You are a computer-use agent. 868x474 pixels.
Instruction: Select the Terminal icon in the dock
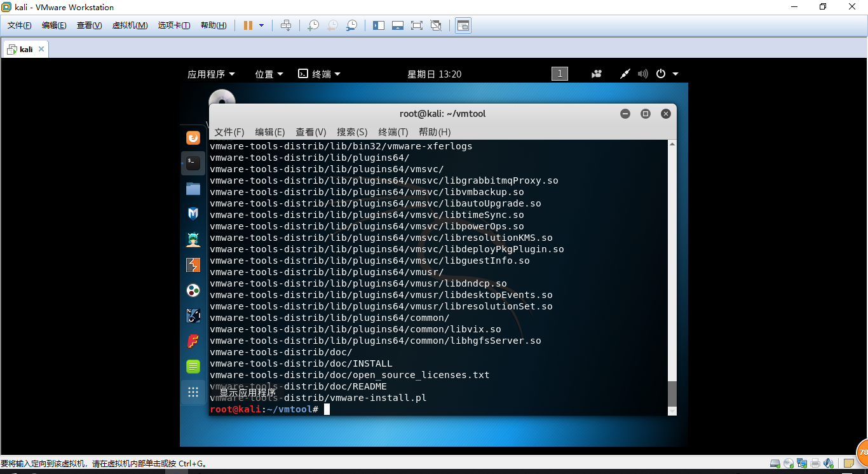(193, 163)
